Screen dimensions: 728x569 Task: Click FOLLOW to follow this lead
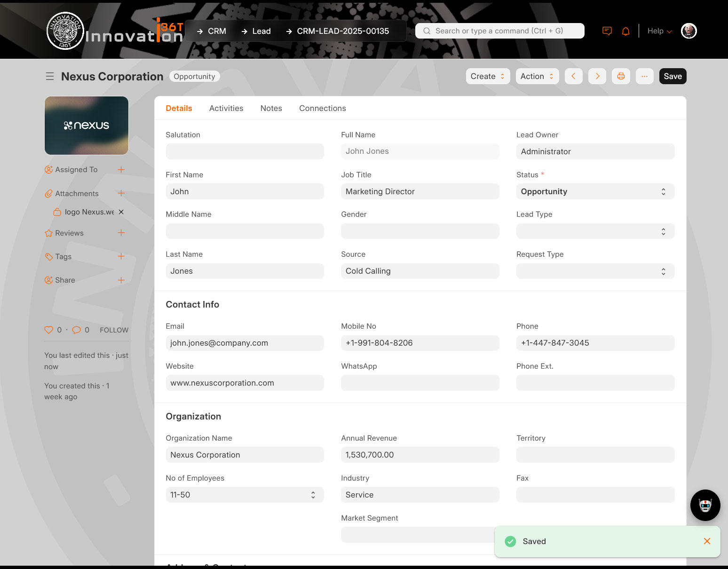pyautogui.click(x=114, y=330)
